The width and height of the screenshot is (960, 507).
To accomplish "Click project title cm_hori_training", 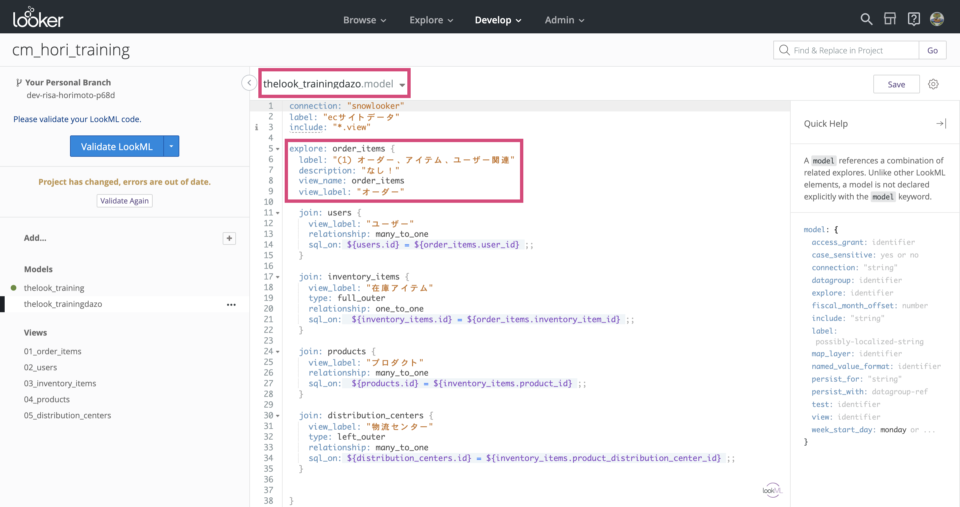I will click(71, 50).
